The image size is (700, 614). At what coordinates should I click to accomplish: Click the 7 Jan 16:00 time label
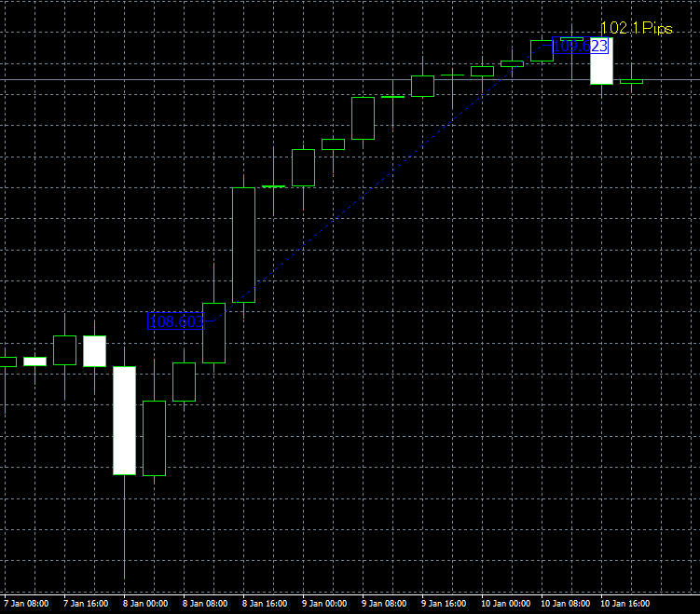tap(86, 604)
